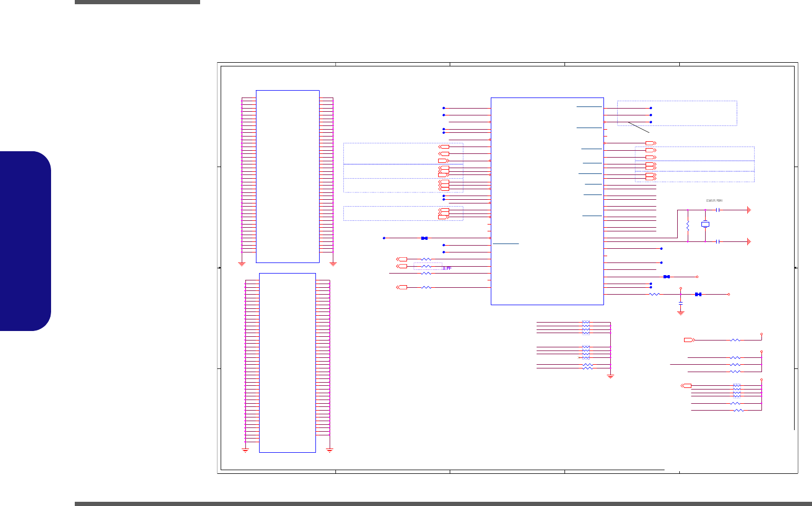
Task: Click the large central IC block
Action: coord(547,201)
